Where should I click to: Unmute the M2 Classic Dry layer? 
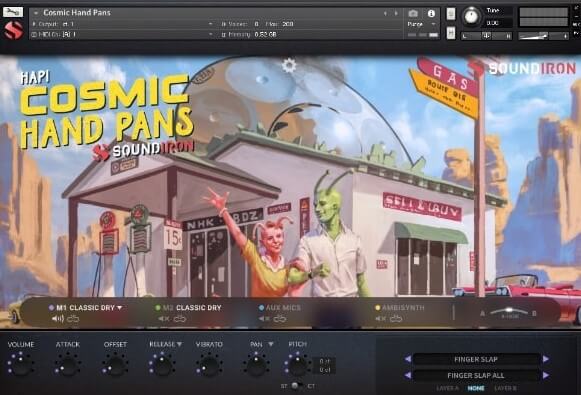pos(163,318)
